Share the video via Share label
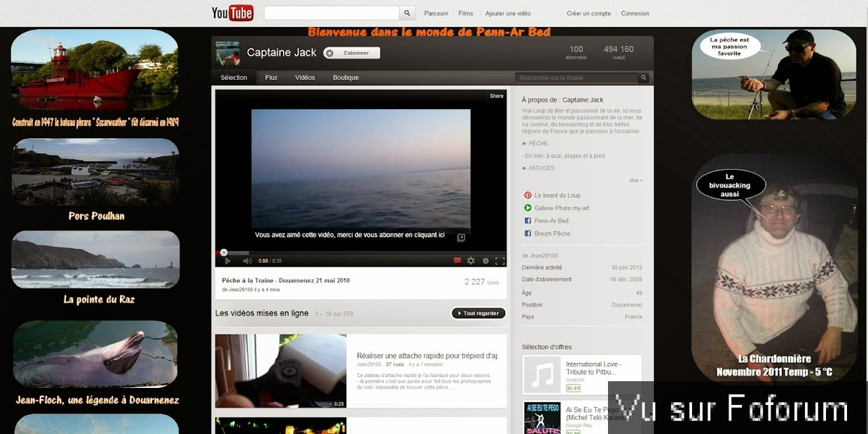 tap(496, 96)
